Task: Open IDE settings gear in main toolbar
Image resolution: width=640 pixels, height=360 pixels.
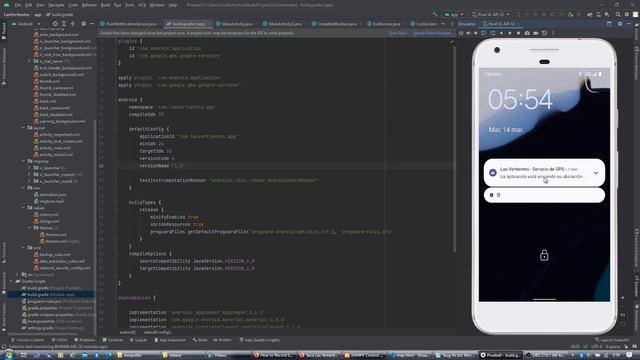Action: (x=627, y=14)
